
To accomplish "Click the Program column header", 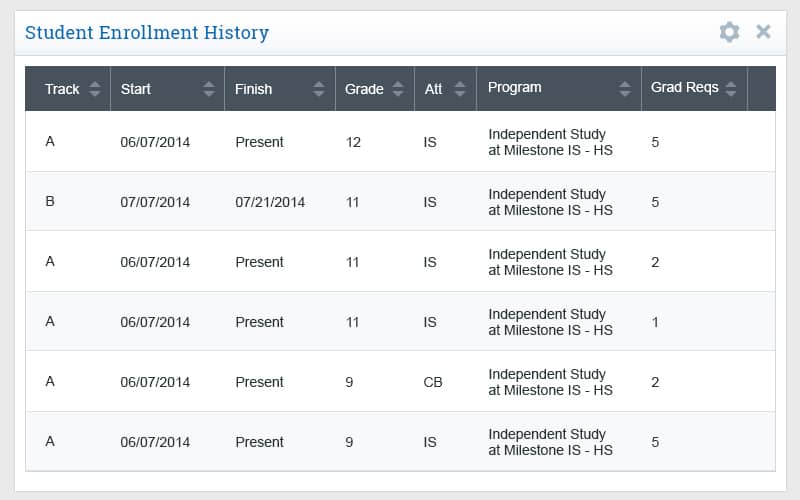I will [559, 88].
